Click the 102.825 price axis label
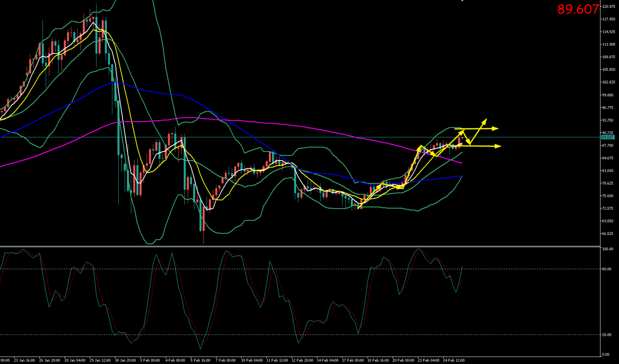This screenshot has width=619, height=364. tap(609, 82)
